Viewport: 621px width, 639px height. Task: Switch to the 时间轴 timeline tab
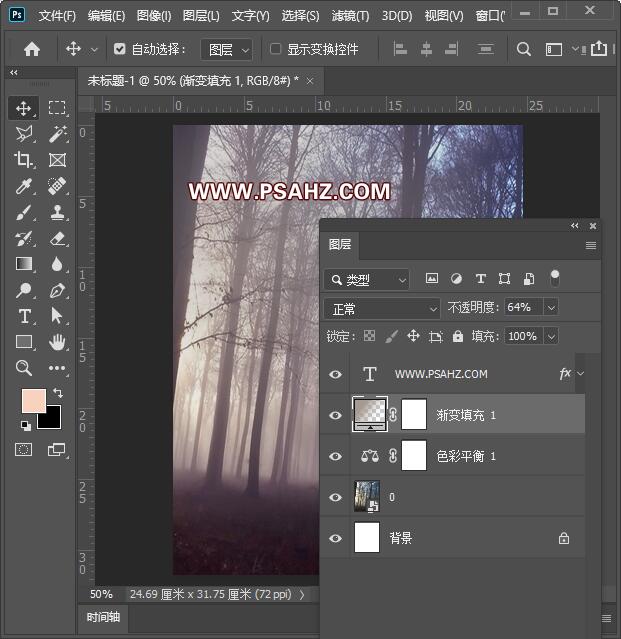[x=103, y=617]
